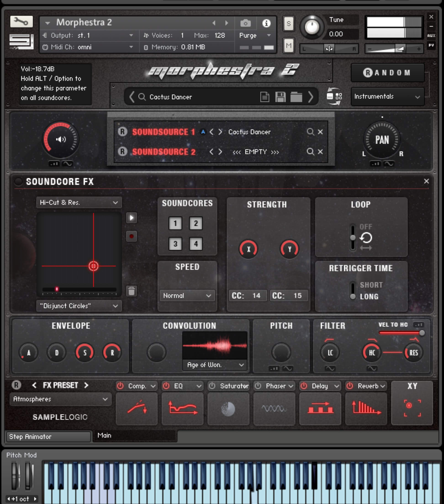
Task: Randomize the FX preset with R icon
Action: pyautogui.click(x=16, y=385)
